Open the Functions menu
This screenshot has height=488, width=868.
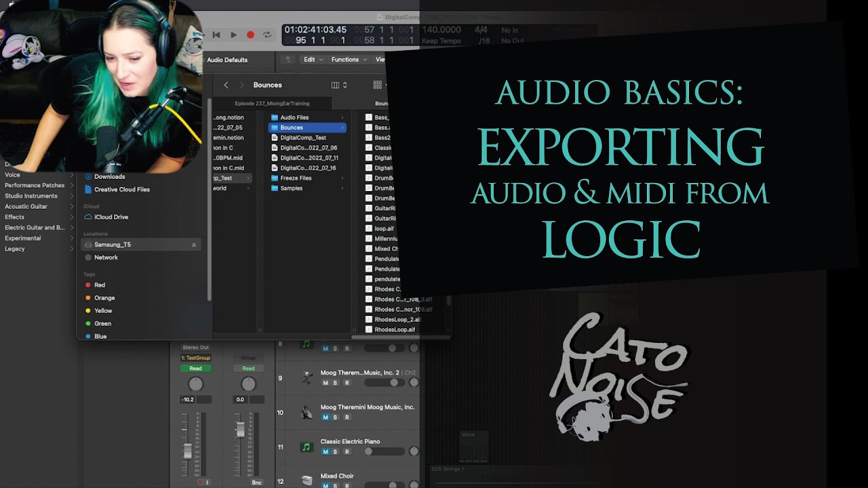349,60
